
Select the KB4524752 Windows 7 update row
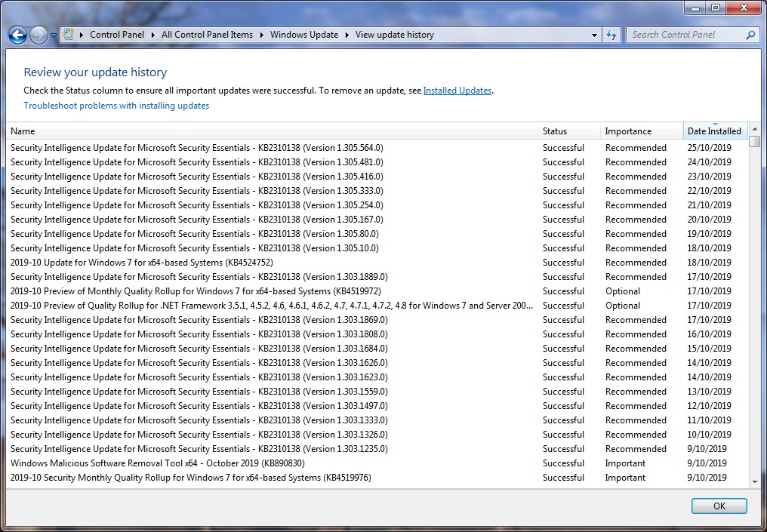[377, 263]
